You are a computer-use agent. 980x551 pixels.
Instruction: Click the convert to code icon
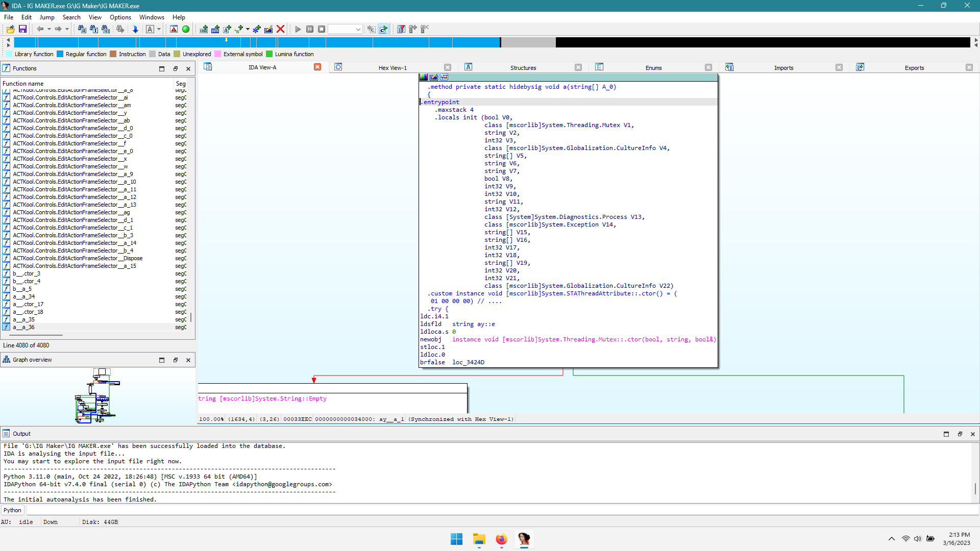coord(204,29)
